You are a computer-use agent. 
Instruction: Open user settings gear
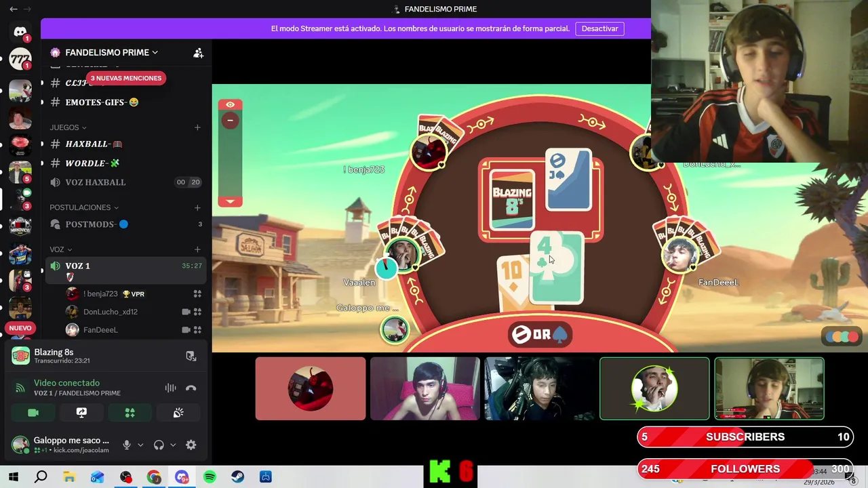click(x=191, y=445)
